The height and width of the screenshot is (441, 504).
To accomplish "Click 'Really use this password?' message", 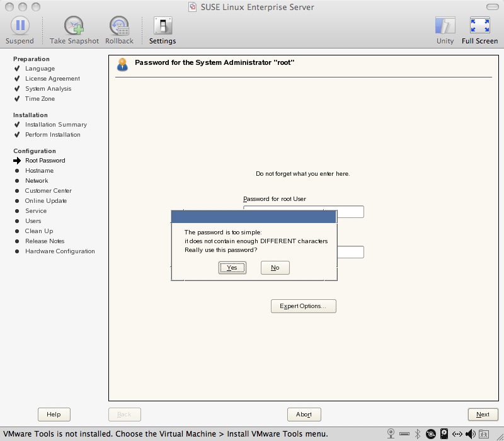I will tap(221, 250).
